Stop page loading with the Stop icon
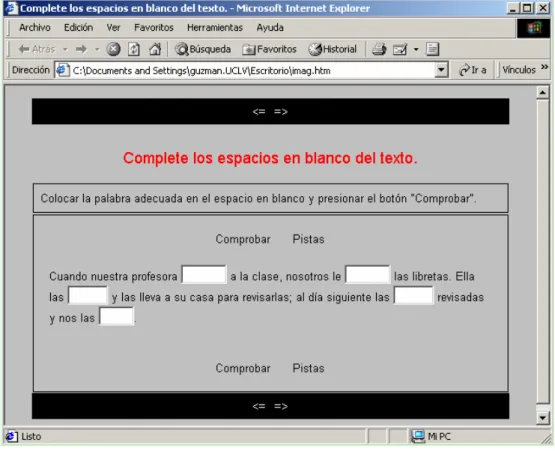This screenshot has height=451, width=555. click(x=113, y=49)
